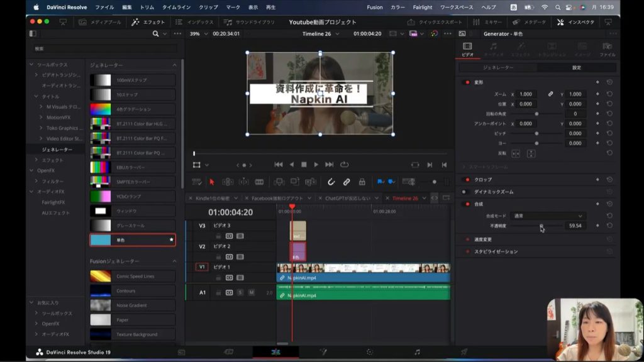Mute audio track A1 with M button
Image resolution: width=644 pixels, height=362 pixels.
(251, 292)
